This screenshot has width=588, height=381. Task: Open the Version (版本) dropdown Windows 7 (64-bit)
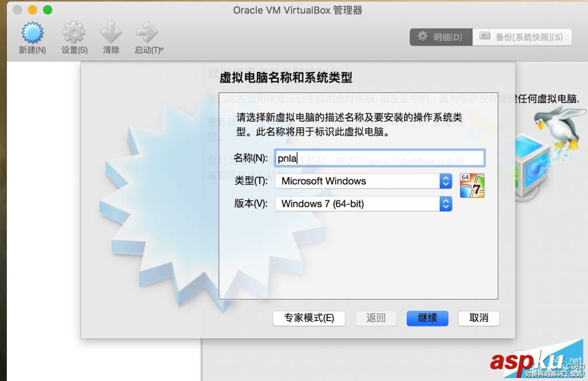[363, 204]
